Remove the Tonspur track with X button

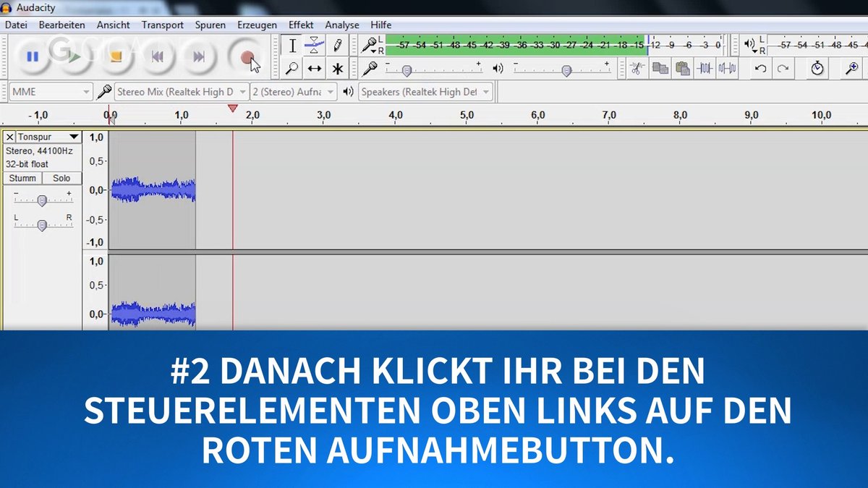point(9,137)
